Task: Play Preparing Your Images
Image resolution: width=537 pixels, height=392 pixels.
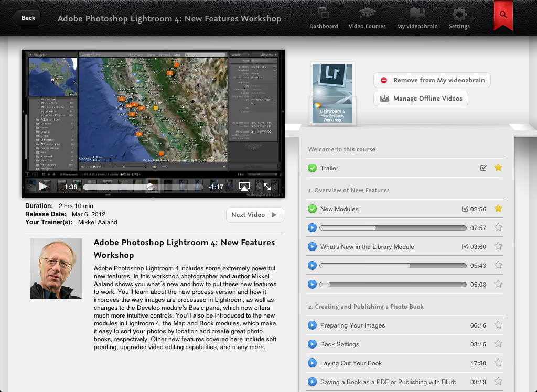Action: (x=312, y=325)
